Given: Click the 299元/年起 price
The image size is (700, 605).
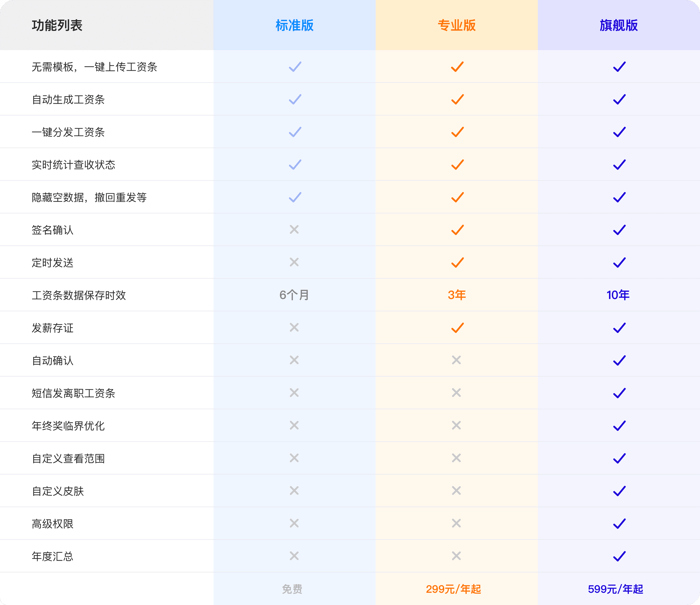Looking at the screenshot, I should click(453, 589).
